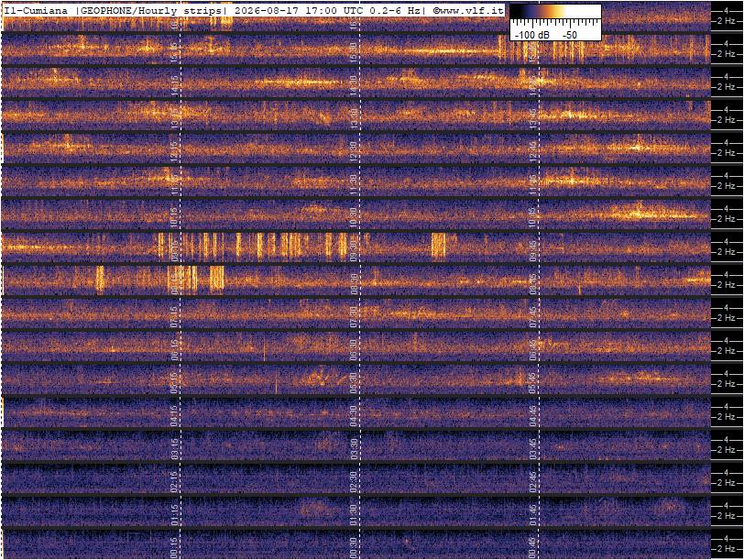Click the '01:45' time marker label
This screenshot has width=744, height=560.
point(533,513)
